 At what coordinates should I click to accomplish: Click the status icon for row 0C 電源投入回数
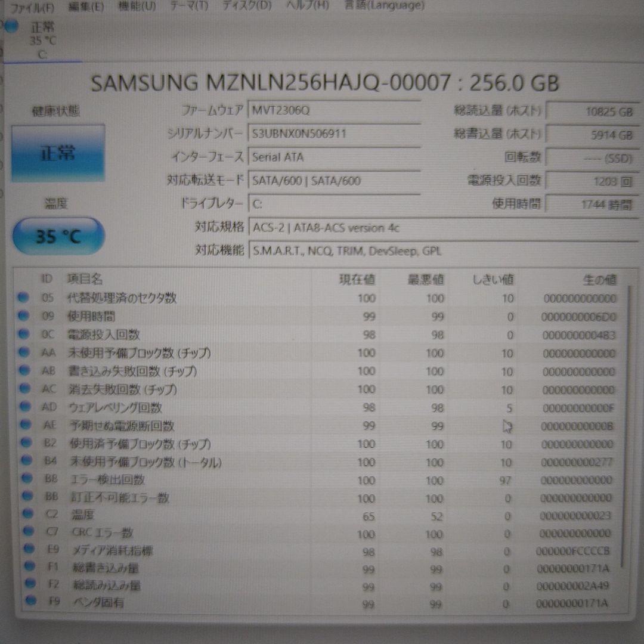click(24, 334)
